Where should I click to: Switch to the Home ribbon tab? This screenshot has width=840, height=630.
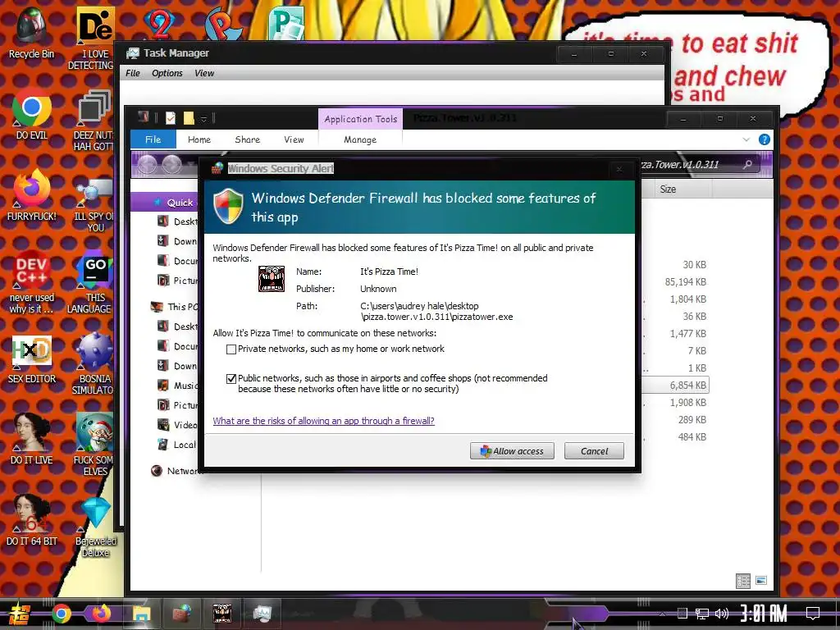tap(199, 139)
